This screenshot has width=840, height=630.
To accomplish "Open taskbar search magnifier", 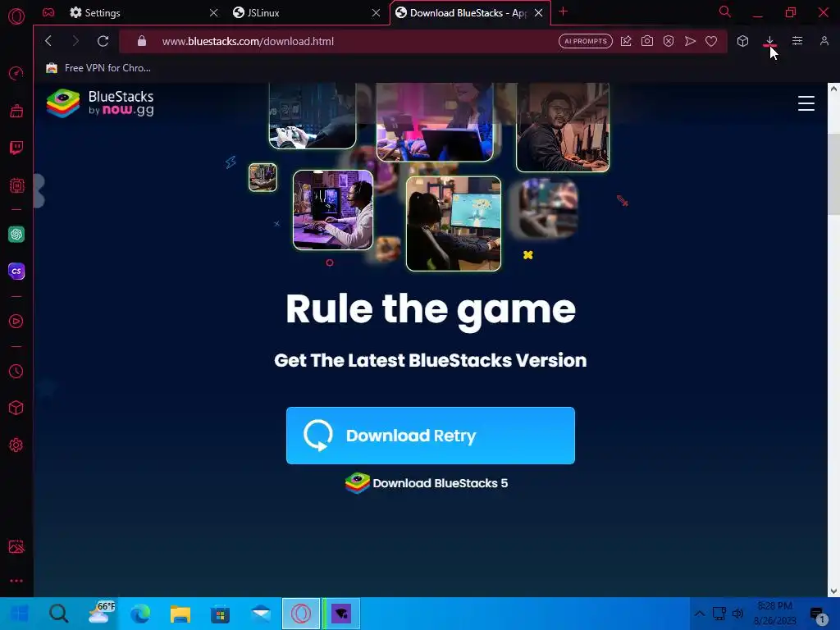I will 59,614.
